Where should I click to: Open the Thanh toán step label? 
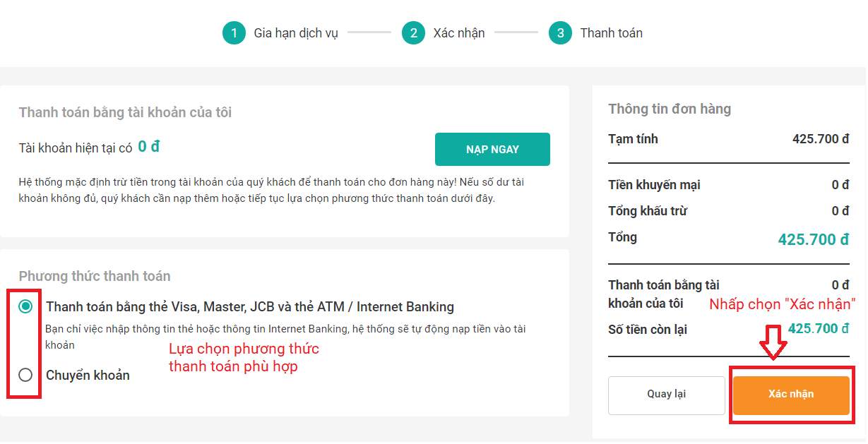(612, 33)
